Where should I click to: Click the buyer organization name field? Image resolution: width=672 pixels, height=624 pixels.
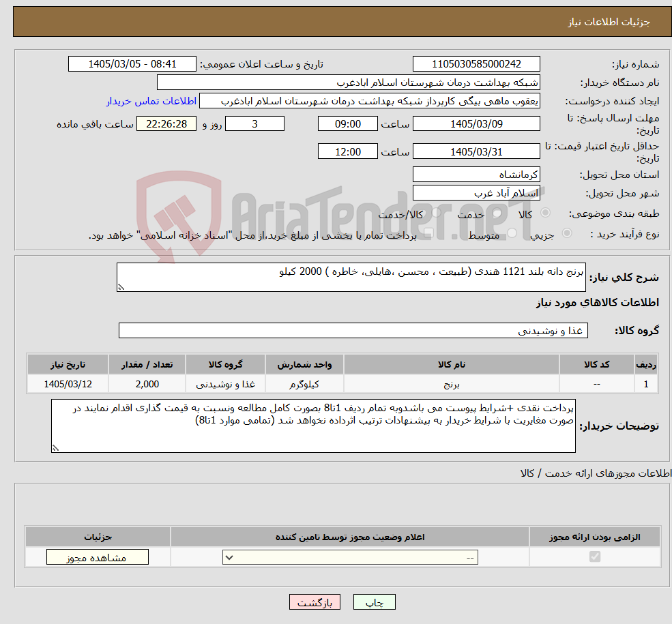pos(349,83)
